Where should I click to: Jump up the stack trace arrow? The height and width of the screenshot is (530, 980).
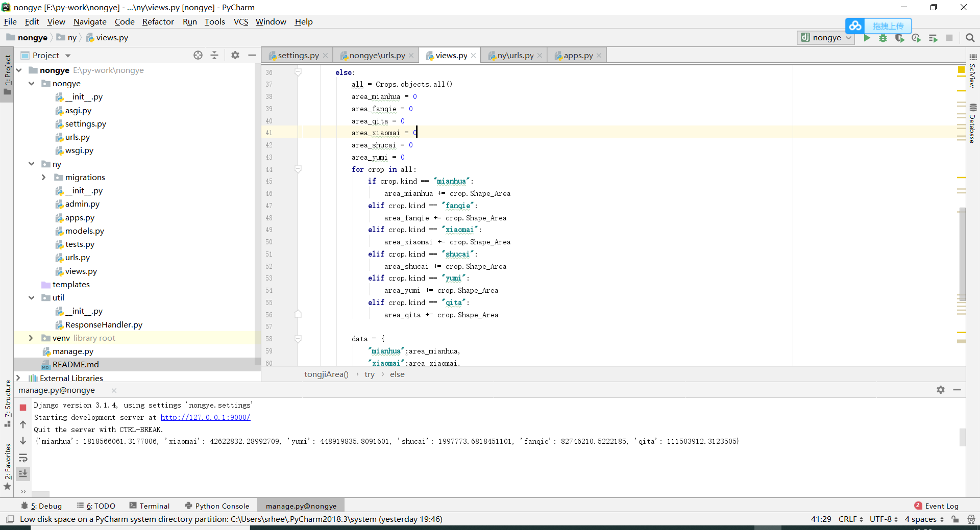[23, 424]
